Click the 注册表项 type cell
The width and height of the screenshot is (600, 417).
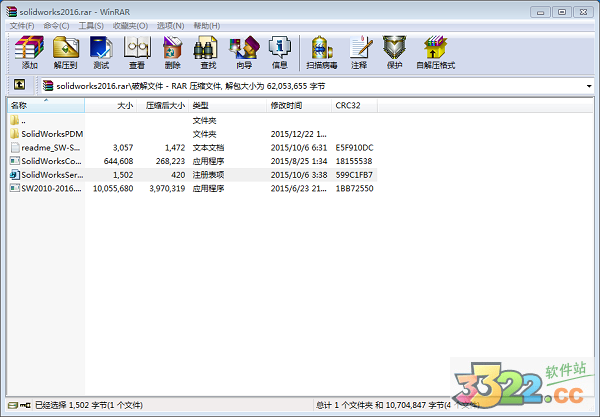(208, 175)
